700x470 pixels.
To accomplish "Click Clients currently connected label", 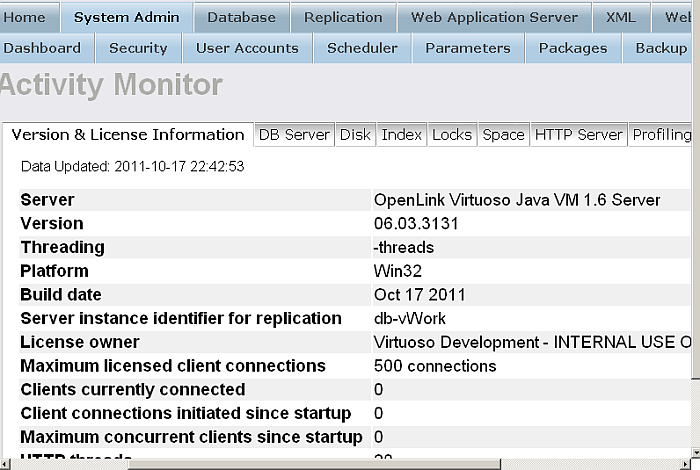I will pyautogui.click(x=133, y=389).
